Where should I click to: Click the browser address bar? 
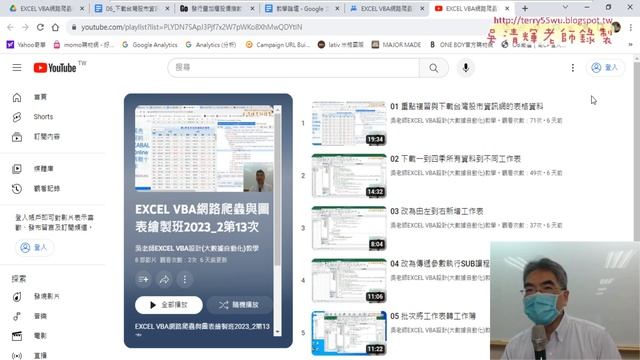[278, 27]
